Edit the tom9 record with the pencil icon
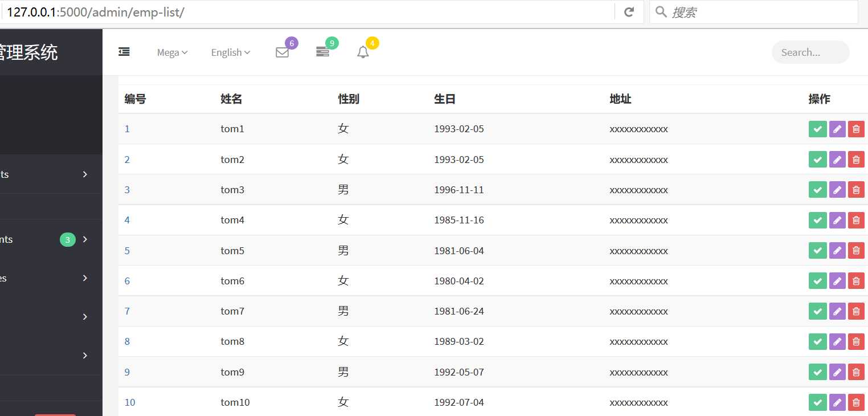Viewport: 868px width, 416px height. (837, 372)
